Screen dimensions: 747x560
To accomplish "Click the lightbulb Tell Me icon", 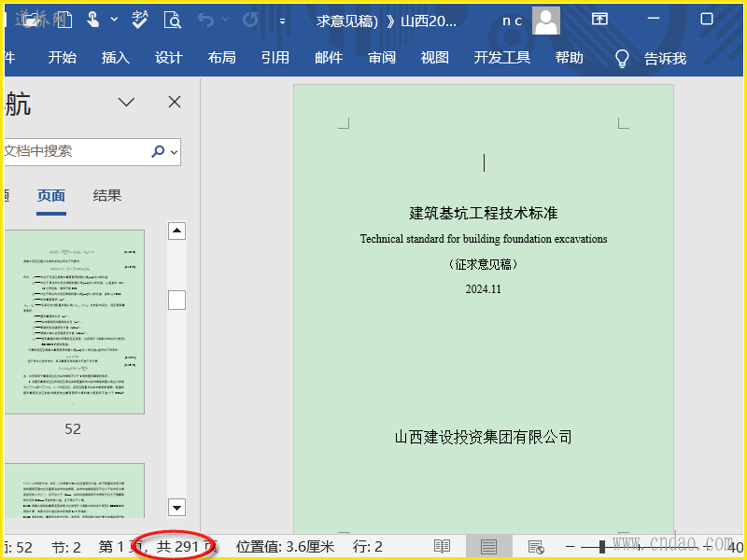I will [622, 59].
